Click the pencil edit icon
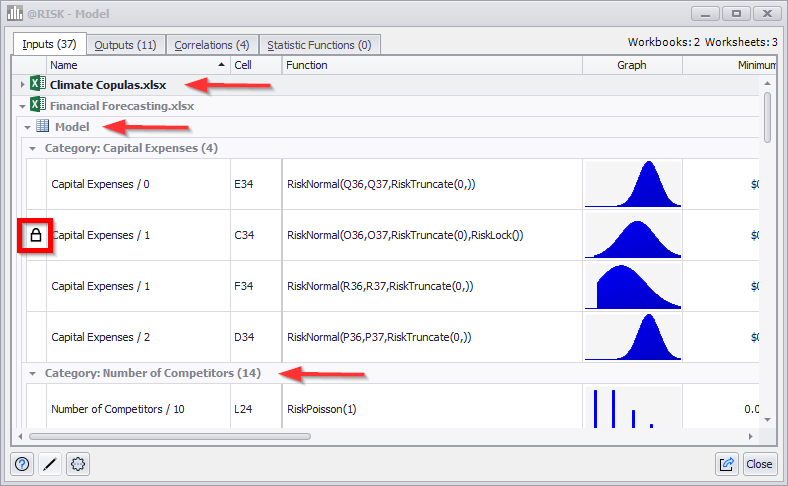The width and height of the screenshot is (788, 486). [x=49, y=464]
